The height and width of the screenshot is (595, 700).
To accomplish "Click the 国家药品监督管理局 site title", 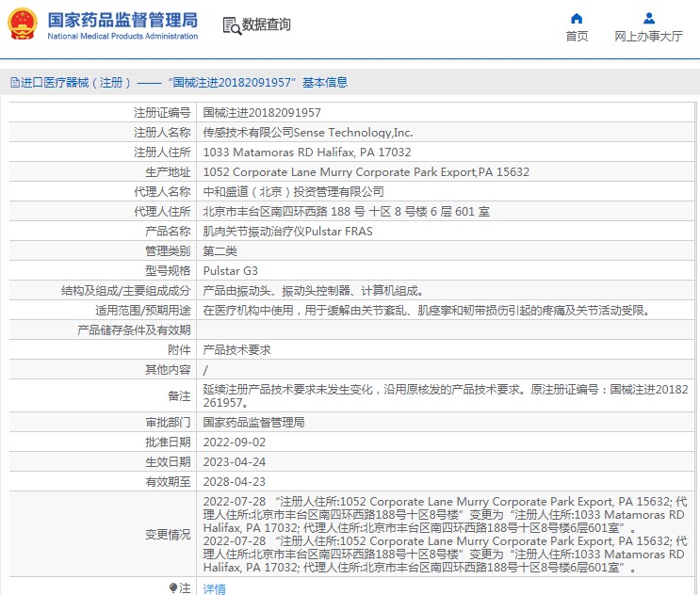I will (122, 20).
